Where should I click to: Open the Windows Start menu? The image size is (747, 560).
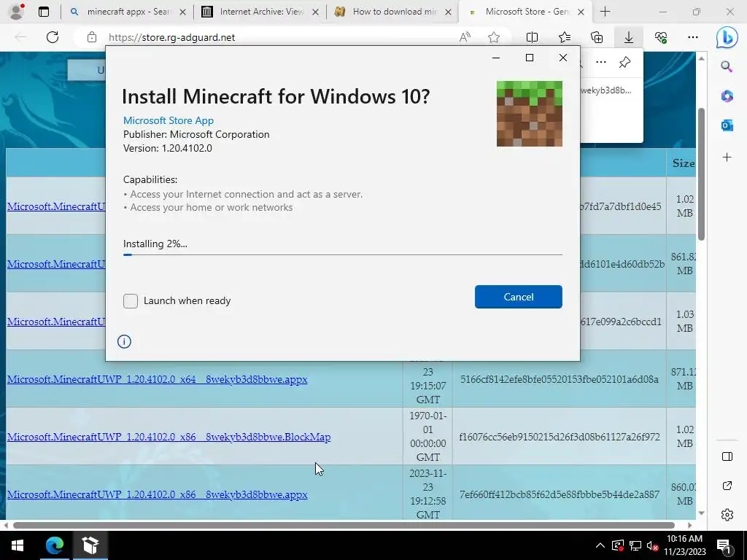tap(18, 545)
